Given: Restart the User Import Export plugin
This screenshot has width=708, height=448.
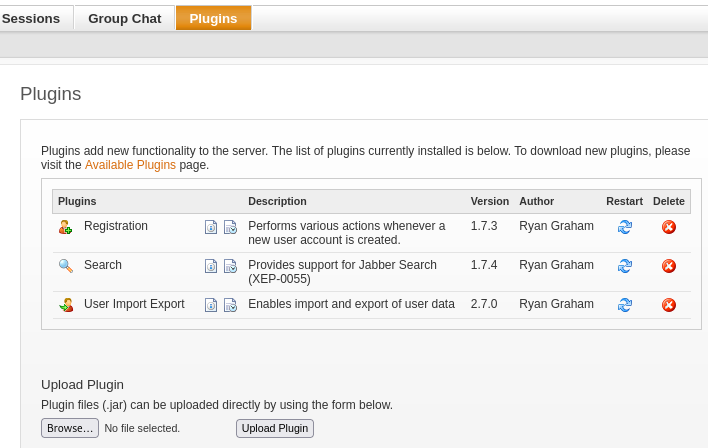Looking at the screenshot, I should [x=625, y=305].
